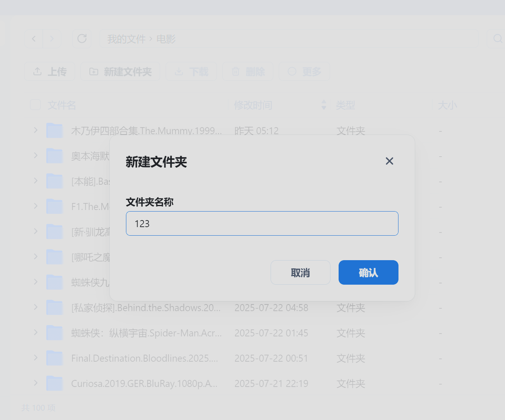Click the folder icon for F1.The.M
Viewport: 505px width, 420px height.
[x=54, y=206]
